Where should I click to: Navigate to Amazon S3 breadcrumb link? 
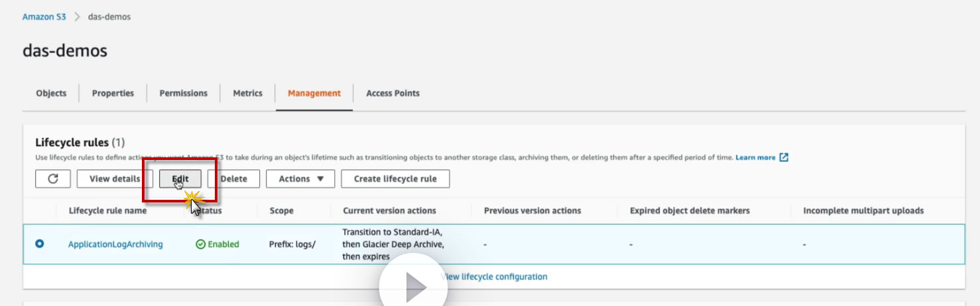click(x=44, y=17)
